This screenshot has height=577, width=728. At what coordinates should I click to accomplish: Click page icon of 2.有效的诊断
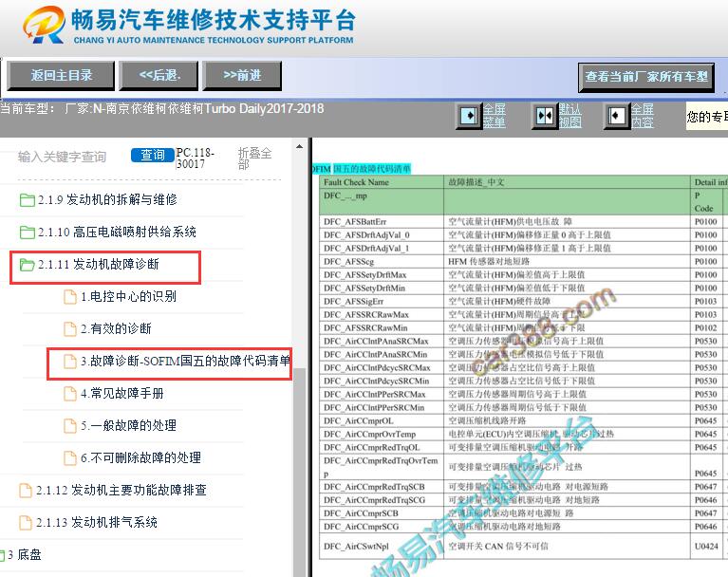(x=70, y=329)
